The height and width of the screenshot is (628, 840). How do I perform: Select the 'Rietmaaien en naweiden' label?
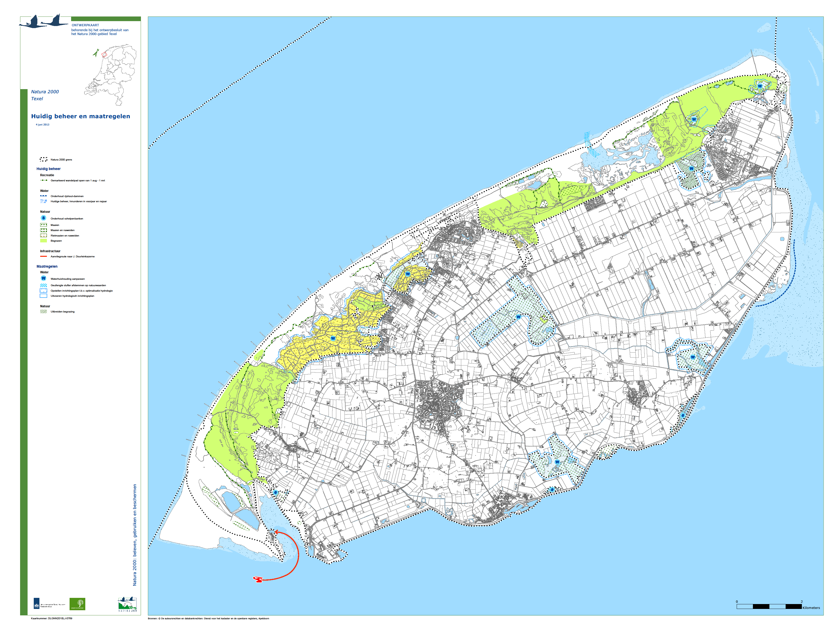click(x=65, y=235)
